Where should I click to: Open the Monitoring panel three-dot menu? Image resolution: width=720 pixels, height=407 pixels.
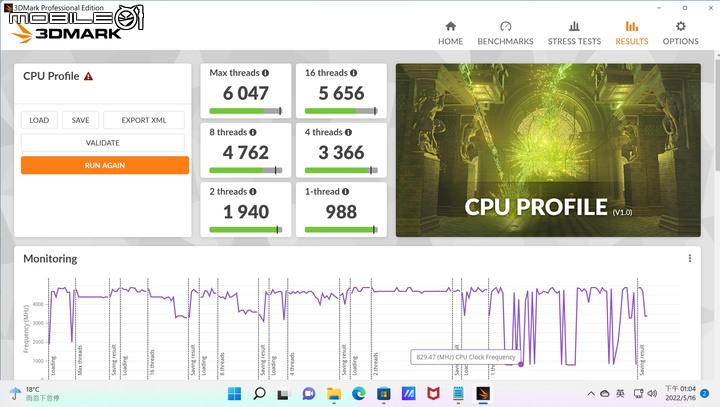pyautogui.click(x=690, y=259)
